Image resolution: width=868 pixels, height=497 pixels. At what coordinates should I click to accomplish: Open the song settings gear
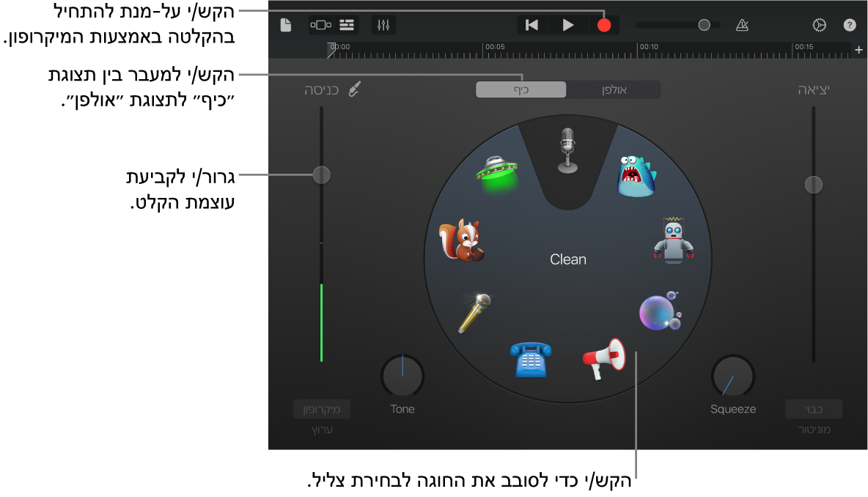point(820,25)
